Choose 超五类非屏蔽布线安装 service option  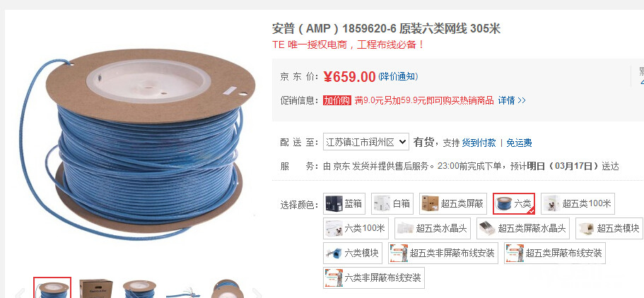(x=443, y=253)
